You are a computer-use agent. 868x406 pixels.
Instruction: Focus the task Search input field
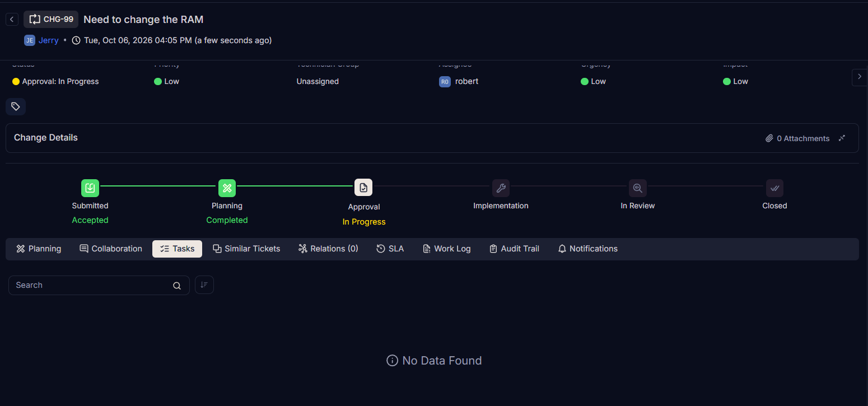[x=99, y=285]
